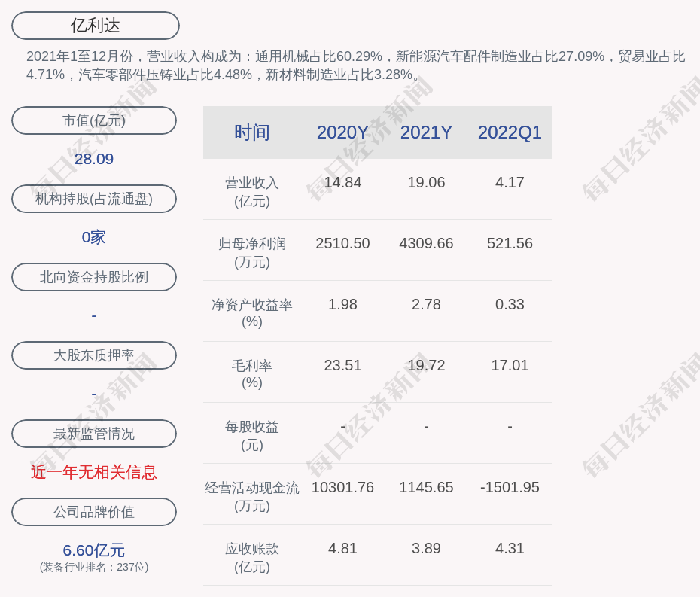Click the 公司品牌价值 label pill
The height and width of the screenshot is (597, 700).
(x=94, y=512)
